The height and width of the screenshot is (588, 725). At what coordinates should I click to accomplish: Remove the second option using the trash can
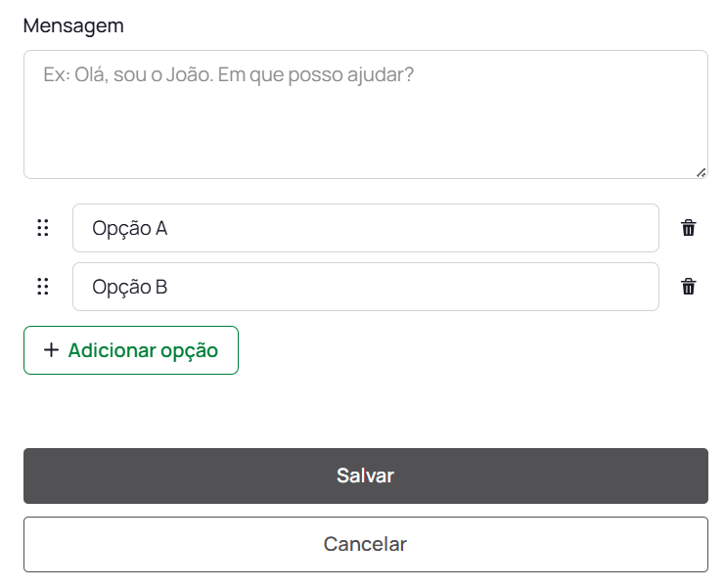(689, 287)
